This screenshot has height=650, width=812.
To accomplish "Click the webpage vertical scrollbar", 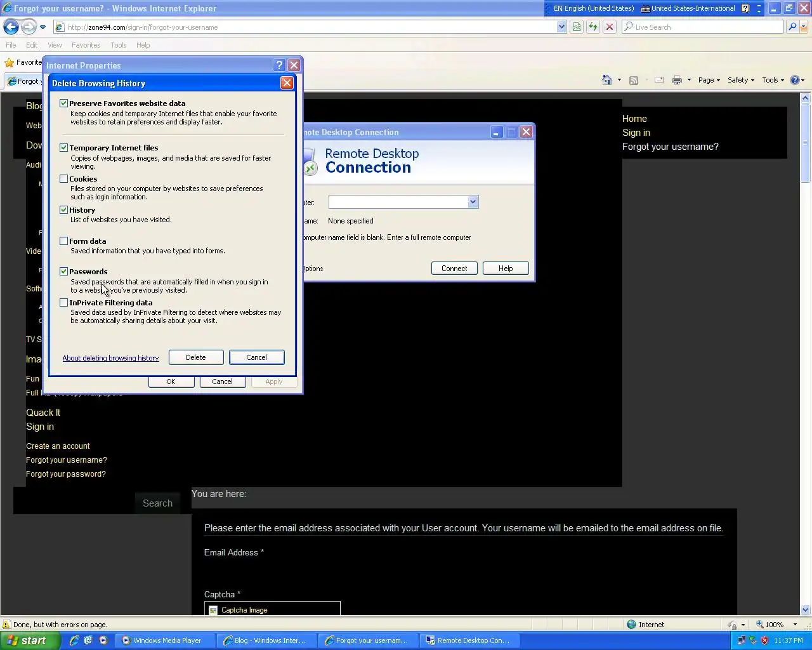I will 806,354.
